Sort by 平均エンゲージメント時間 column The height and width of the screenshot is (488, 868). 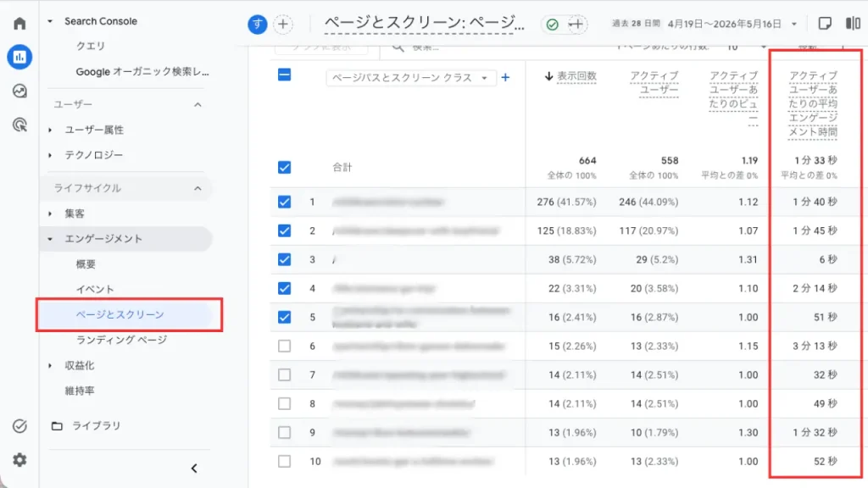coord(813,103)
